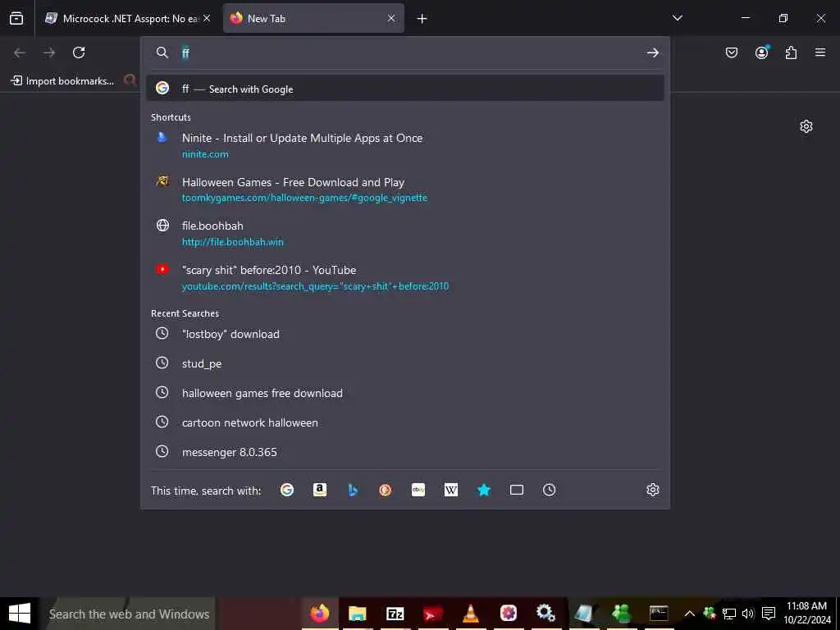Select recent search "lostboy" download
Screen dimensions: 840x630
(x=405, y=334)
